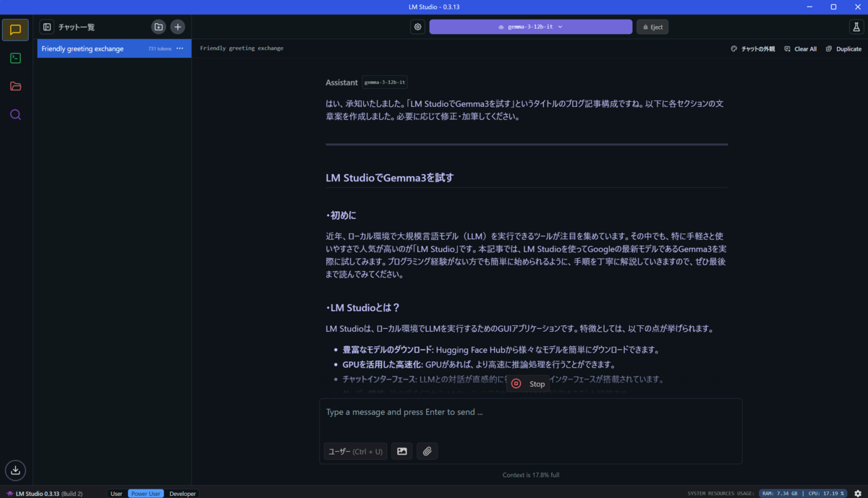The width and height of the screenshot is (868, 498).
Task: Toggle the ユーザー (Ctrl + U) role selector
Action: 355,450
